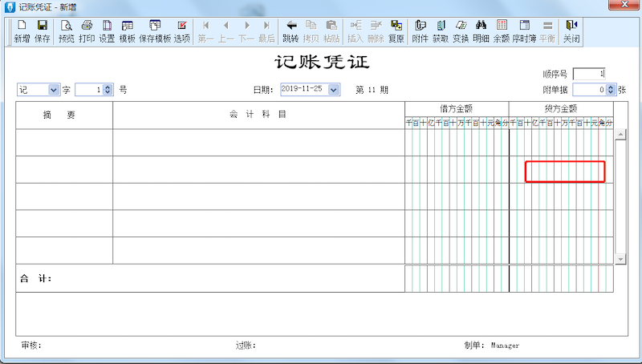Viewport: 642px width, 364px height.
Task: Click the 审核 label at bottom
Action: point(31,346)
